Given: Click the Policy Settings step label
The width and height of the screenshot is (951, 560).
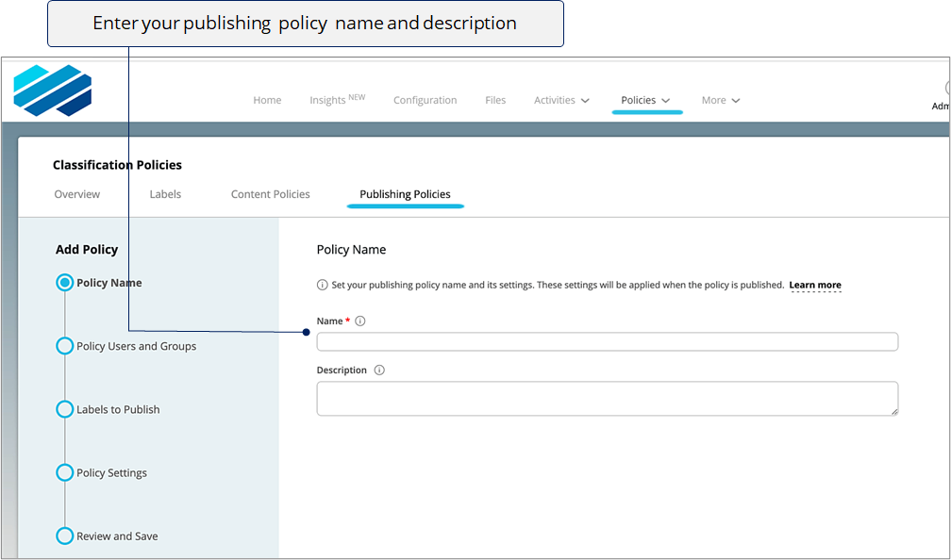Looking at the screenshot, I should [111, 472].
